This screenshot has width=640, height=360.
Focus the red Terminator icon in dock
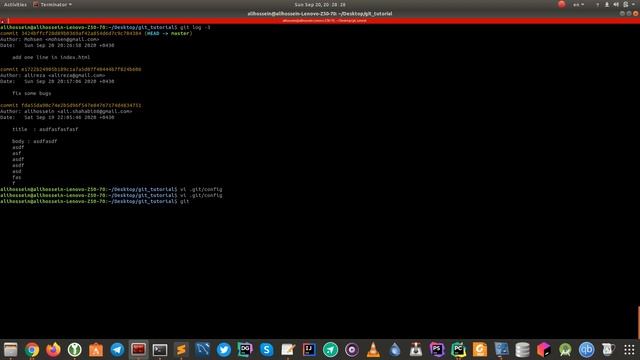pos(138,350)
